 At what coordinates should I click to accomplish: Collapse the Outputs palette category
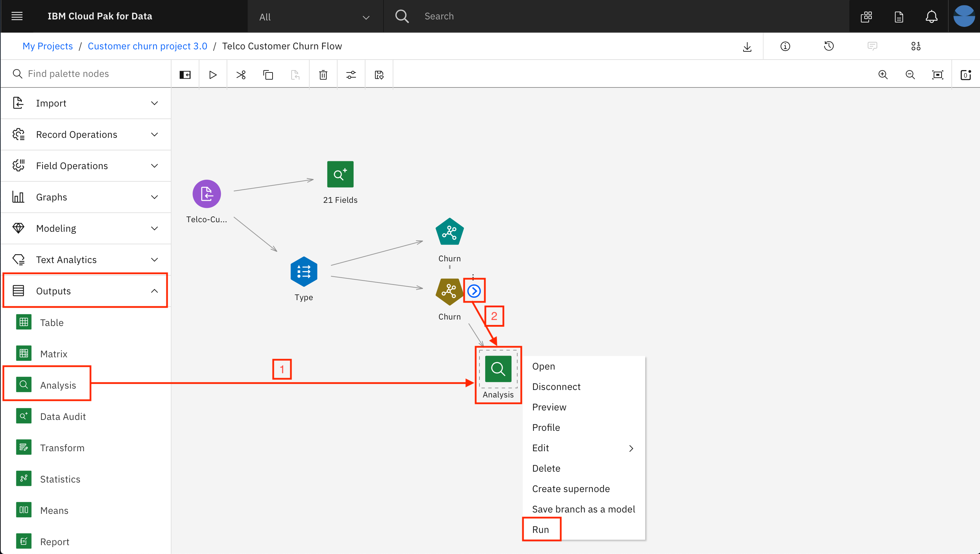click(x=86, y=291)
